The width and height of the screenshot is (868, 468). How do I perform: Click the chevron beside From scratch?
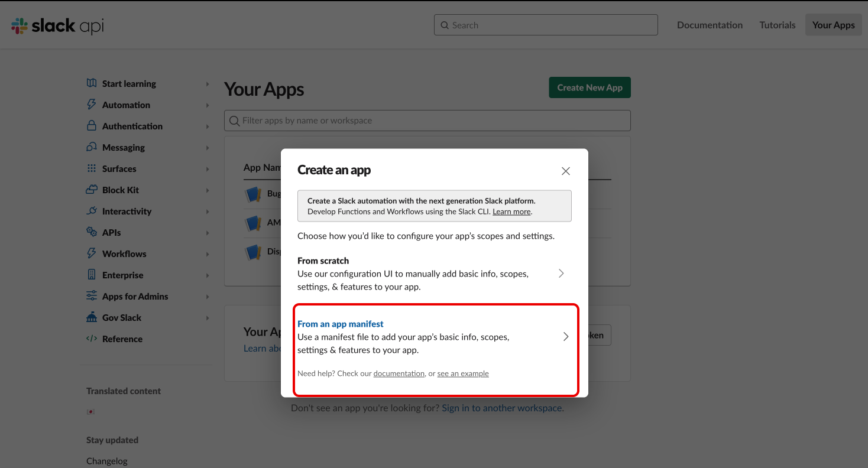(561, 274)
